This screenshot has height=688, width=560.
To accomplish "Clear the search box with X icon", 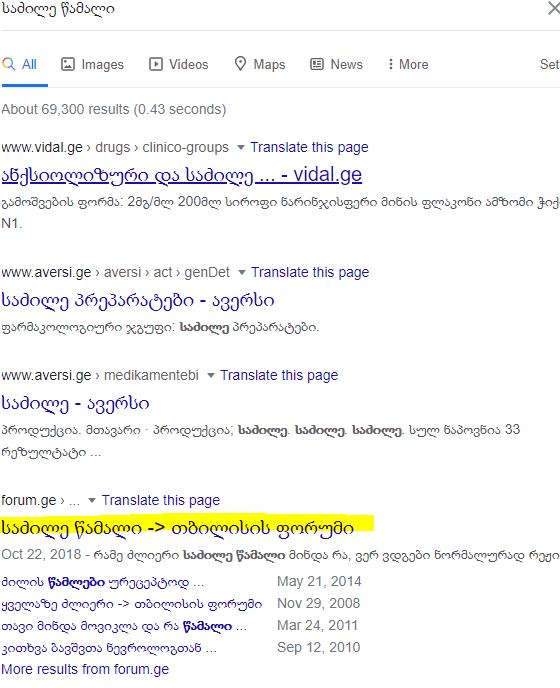I will pyautogui.click(x=554, y=8).
